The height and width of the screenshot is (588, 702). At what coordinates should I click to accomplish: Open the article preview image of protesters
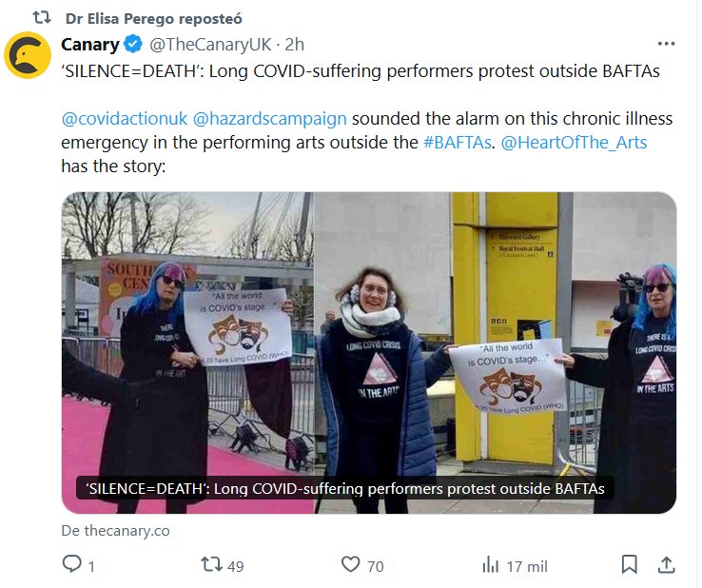click(369, 352)
